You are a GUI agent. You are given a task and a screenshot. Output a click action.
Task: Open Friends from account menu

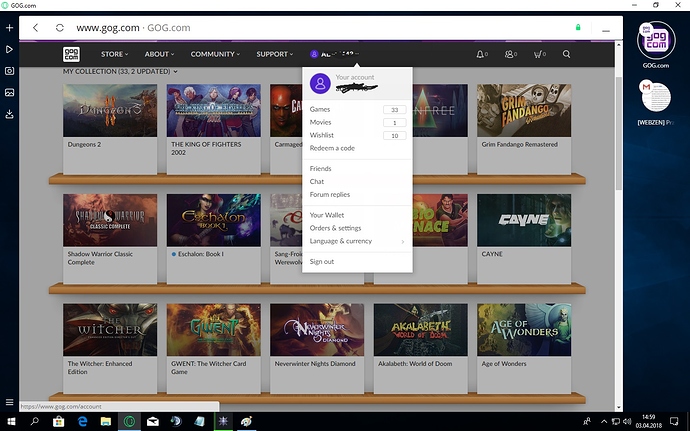(x=320, y=169)
